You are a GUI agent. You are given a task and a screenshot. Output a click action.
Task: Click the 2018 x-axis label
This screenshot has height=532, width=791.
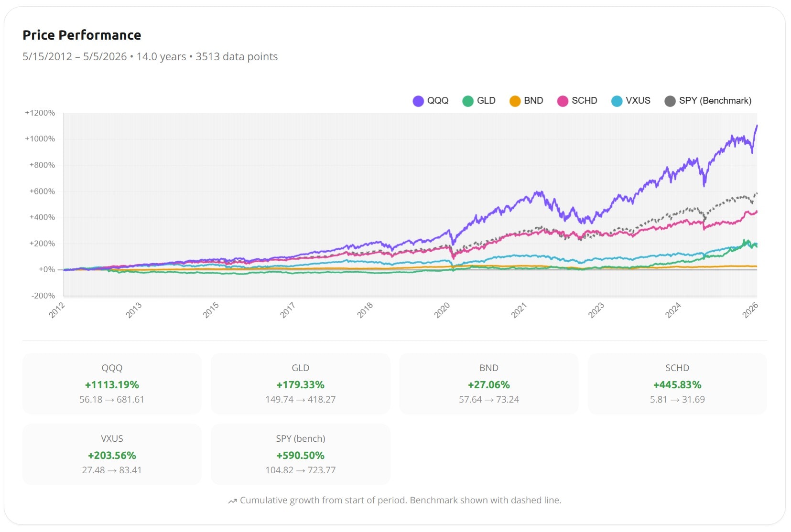[365, 310]
